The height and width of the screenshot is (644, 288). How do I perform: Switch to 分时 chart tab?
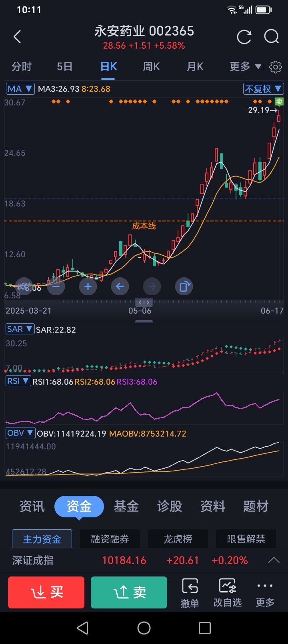click(22, 67)
